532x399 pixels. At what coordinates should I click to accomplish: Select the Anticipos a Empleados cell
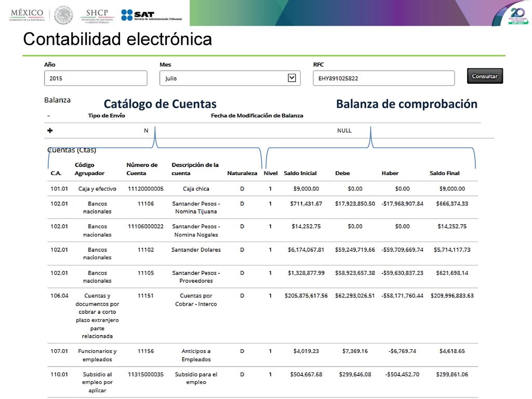tap(196, 355)
